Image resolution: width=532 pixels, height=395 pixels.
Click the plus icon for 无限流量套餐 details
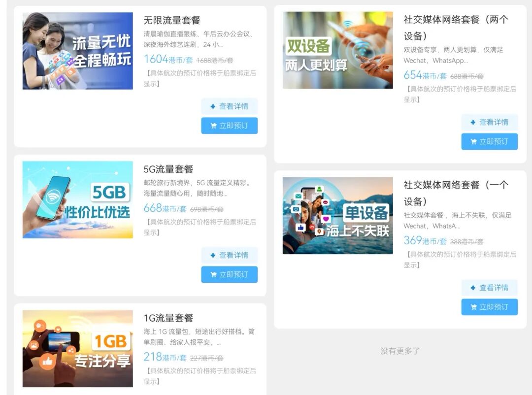[x=213, y=106]
